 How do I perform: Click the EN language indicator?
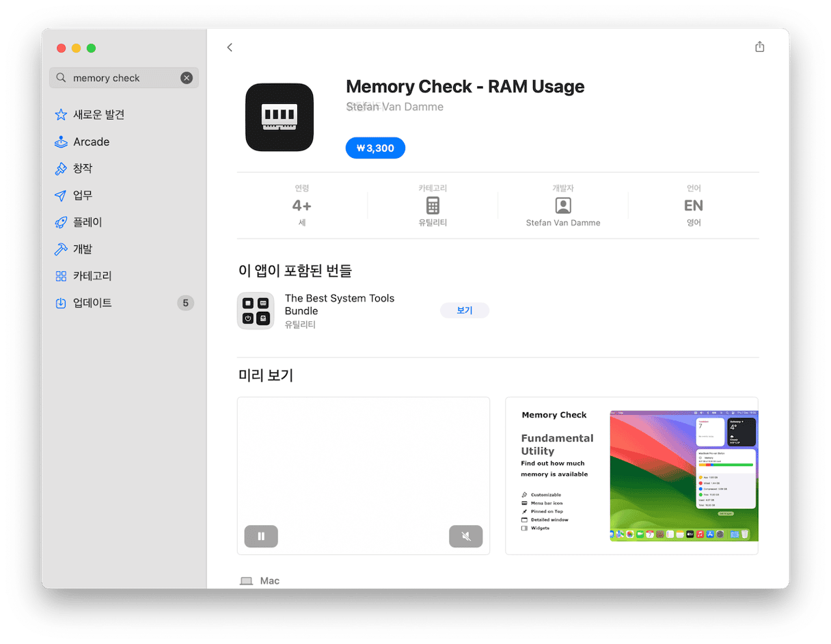point(694,206)
